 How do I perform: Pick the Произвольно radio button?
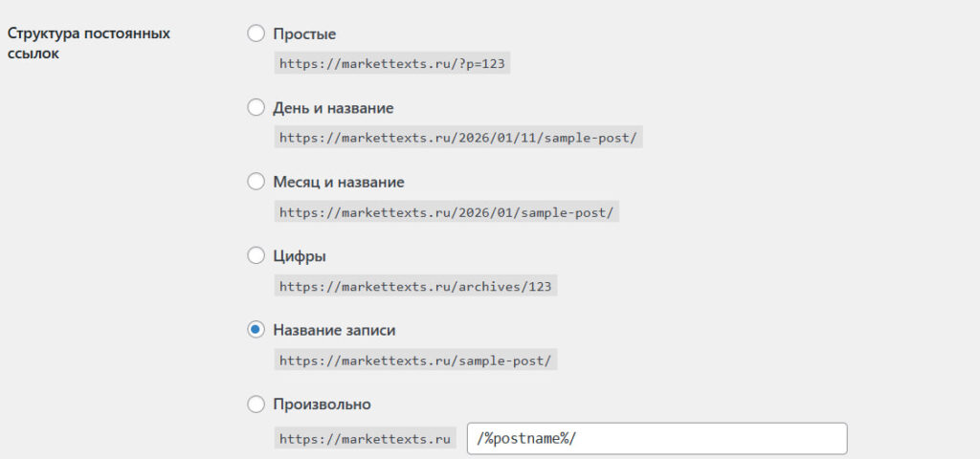(256, 404)
